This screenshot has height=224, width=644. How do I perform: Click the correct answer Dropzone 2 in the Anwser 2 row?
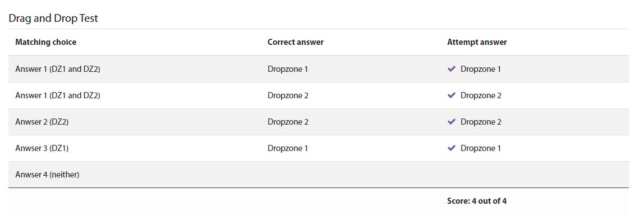[288, 122]
